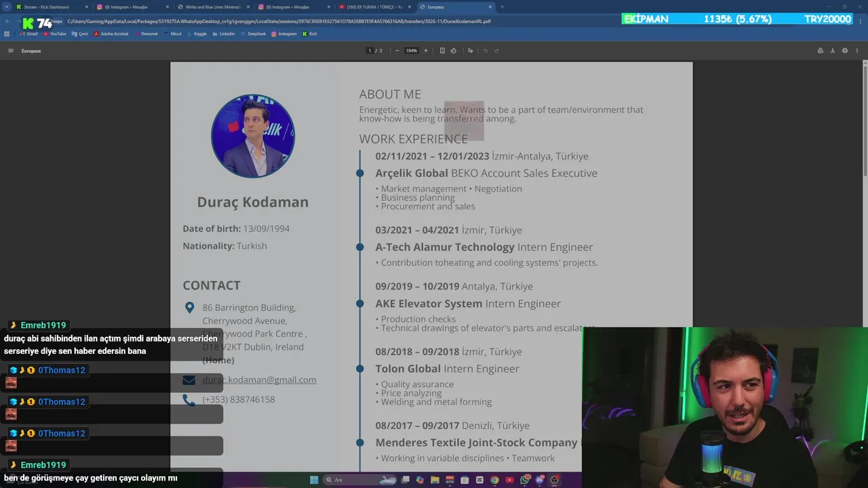Zoom out with the minus button

(x=397, y=51)
